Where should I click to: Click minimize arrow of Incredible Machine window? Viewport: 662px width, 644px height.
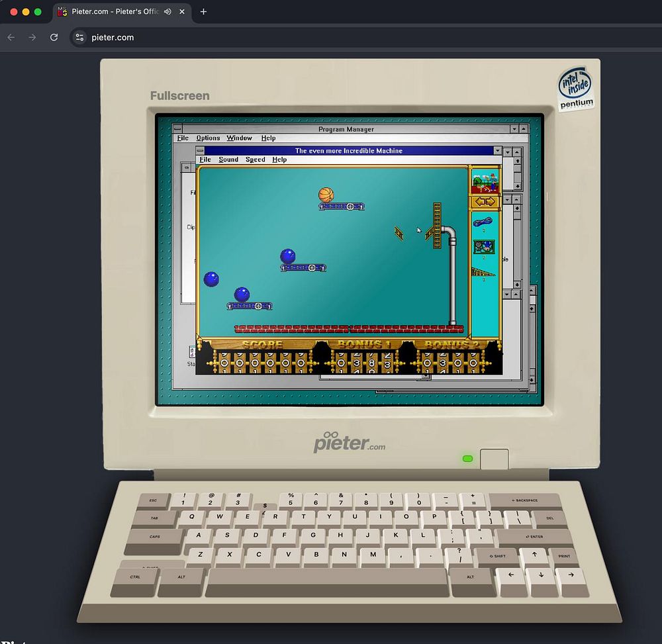click(497, 151)
